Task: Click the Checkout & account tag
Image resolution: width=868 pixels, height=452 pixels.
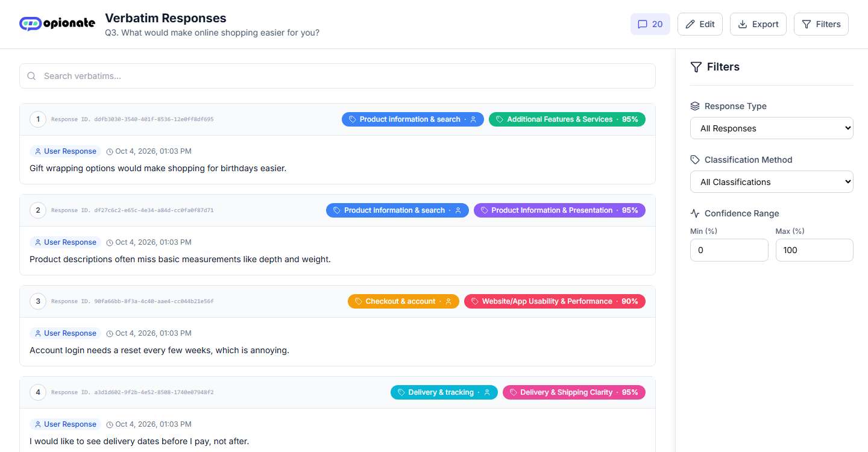Action: tap(403, 301)
